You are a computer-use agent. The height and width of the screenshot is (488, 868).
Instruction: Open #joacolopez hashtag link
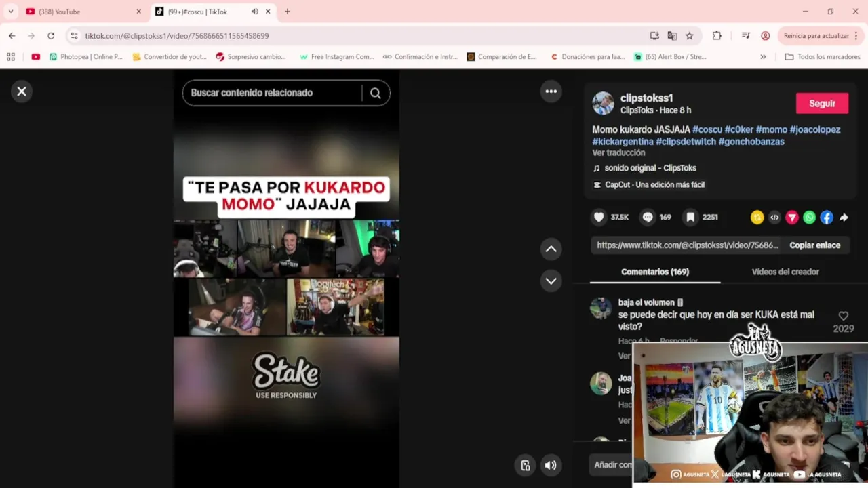pyautogui.click(x=815, y=129)
